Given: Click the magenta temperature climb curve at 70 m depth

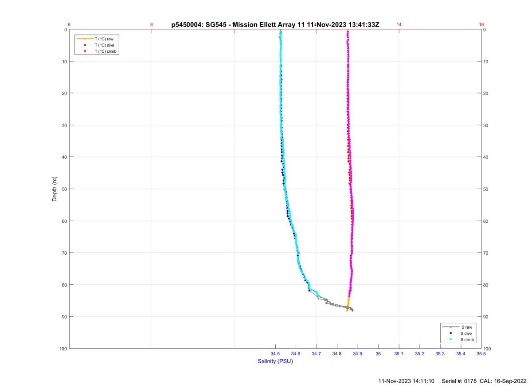Looking at the screenshot, I should (x=352, y=253).
